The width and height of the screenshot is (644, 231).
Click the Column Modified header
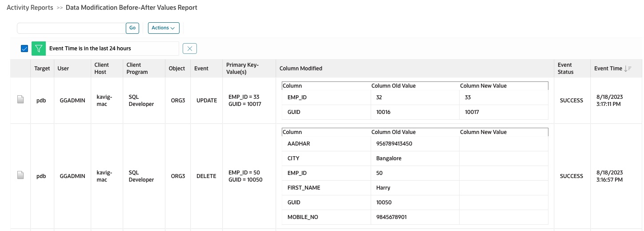coord(301,69)
